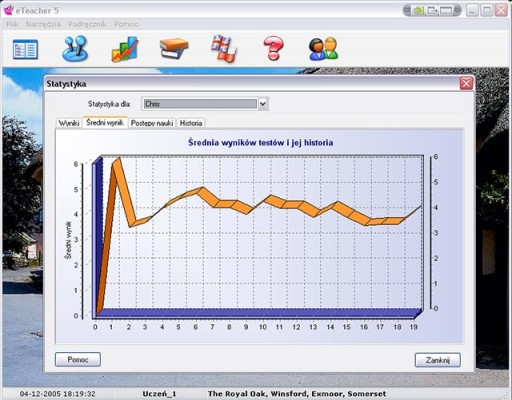512x400 pixels.
Task: Select the Chris name combo field
Action: [200, 104]
